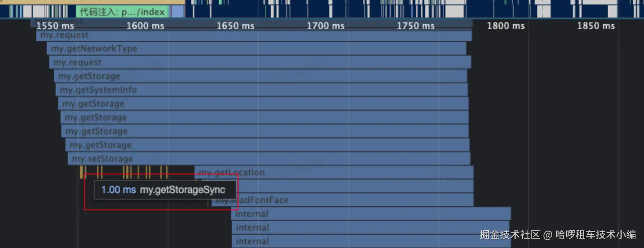
Task: Select my.getStorage bar directly above my.setStorage
Action: tap(267, 145)
